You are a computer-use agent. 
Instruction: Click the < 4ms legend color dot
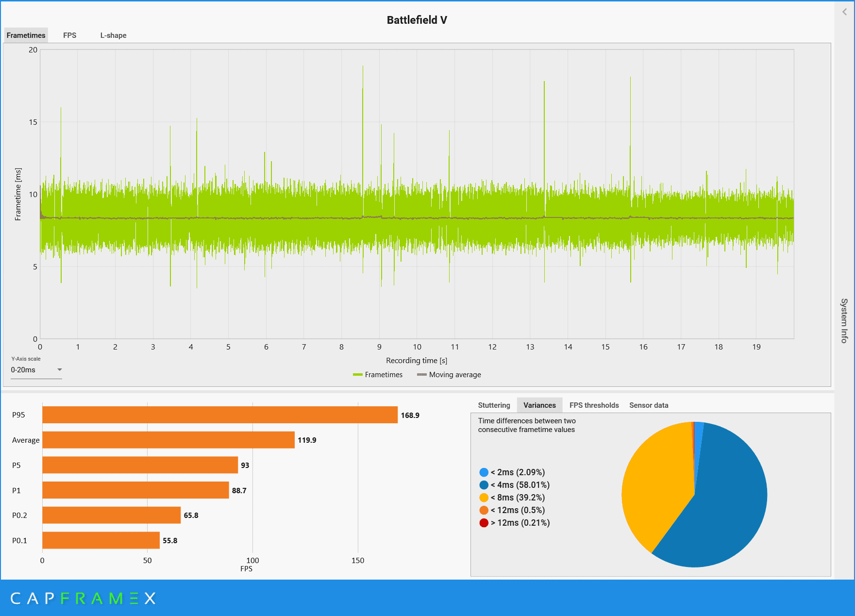(484, 485)
